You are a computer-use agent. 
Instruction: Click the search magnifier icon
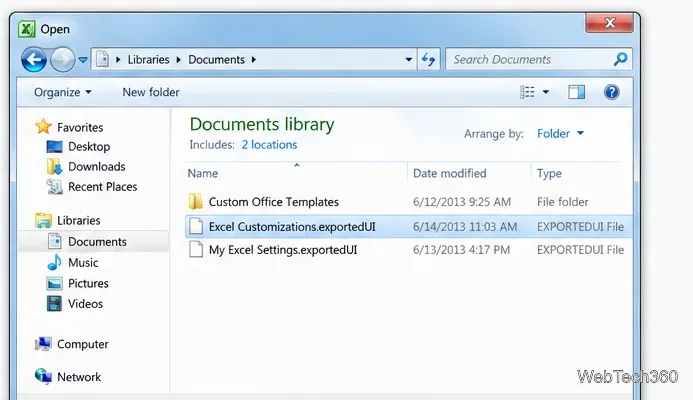tap(621, 59)
